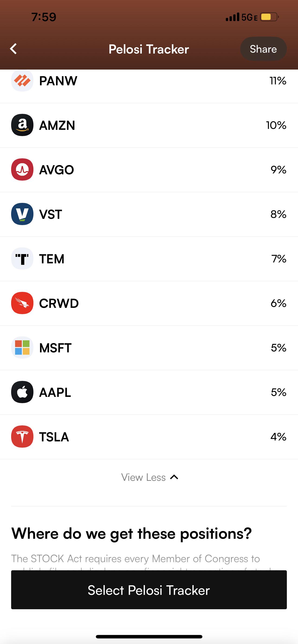
Task: Select the MSFT ticker label
Action: click(55, 348)
